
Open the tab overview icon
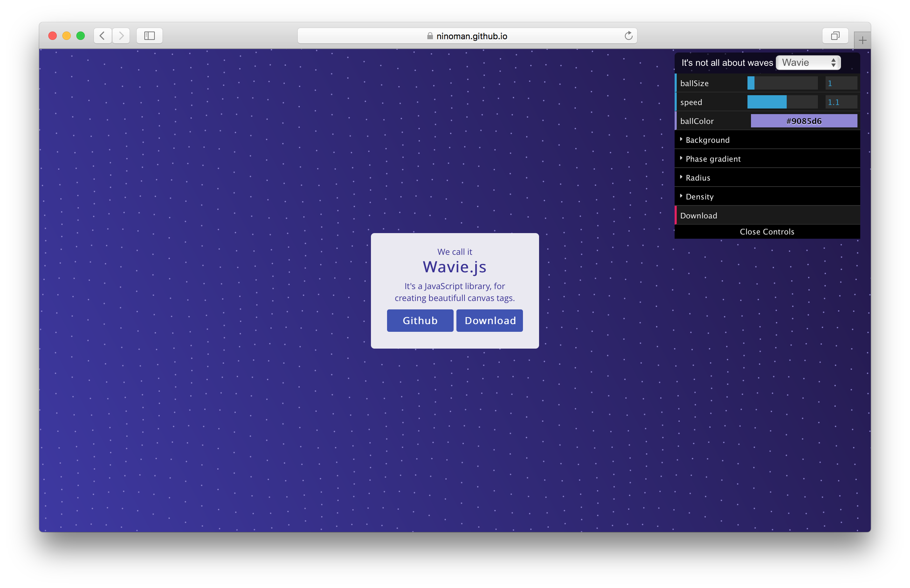(x=835, y=36)
